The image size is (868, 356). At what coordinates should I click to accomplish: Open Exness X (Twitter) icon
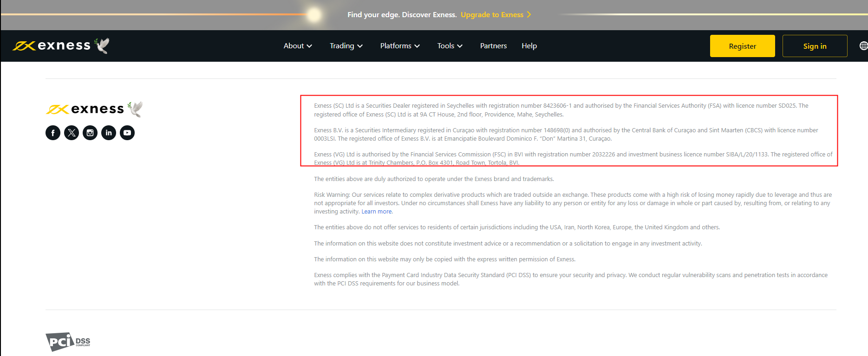(72, 133)
